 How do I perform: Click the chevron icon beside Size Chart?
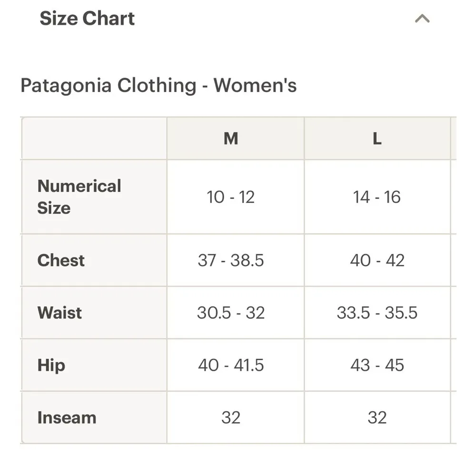421,18
